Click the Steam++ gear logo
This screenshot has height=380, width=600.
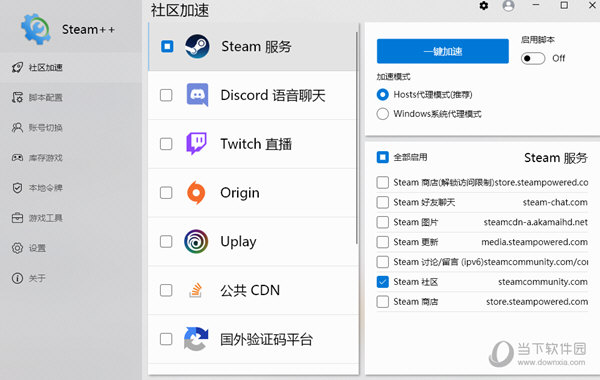[x=36, y=29]
